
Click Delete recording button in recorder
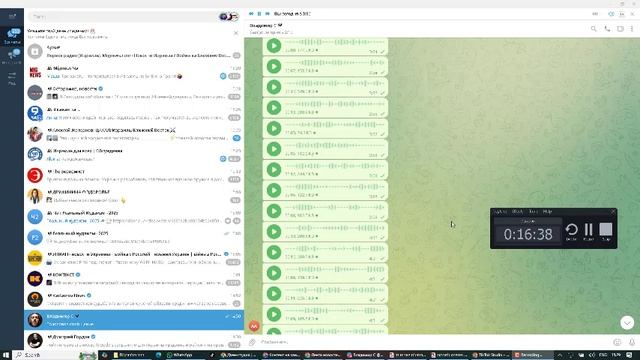571,231
